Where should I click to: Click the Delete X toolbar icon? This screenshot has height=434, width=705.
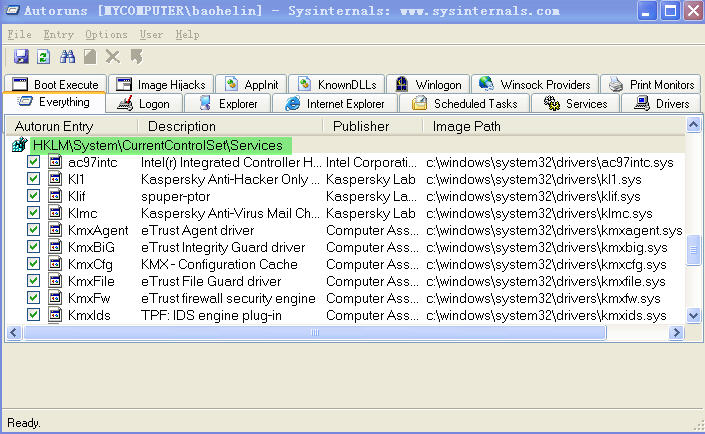(112, 57)
